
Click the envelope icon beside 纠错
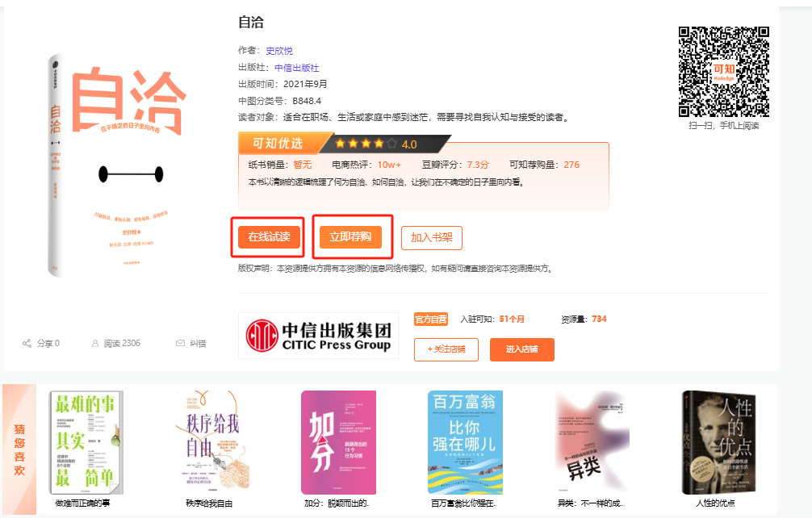[x=180, y=343]
